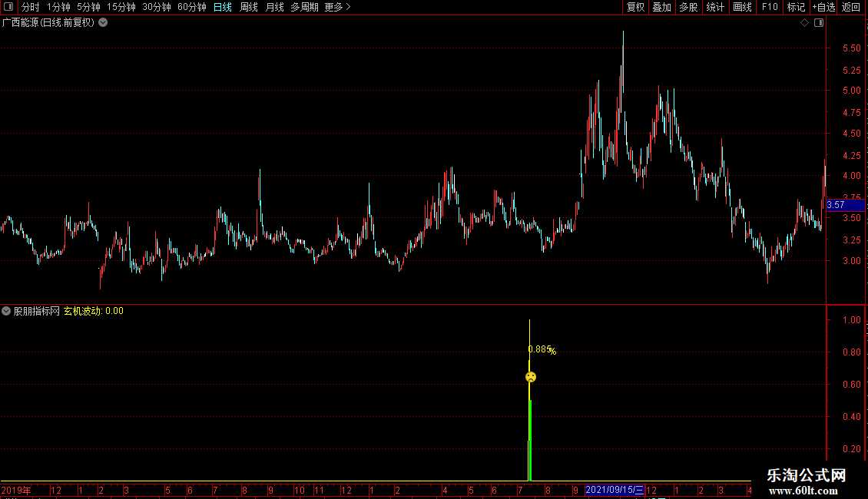This screenshot has height=499, width=868.
Task: Click the 1.00 indicator axis label
Action: click(851, 320)
